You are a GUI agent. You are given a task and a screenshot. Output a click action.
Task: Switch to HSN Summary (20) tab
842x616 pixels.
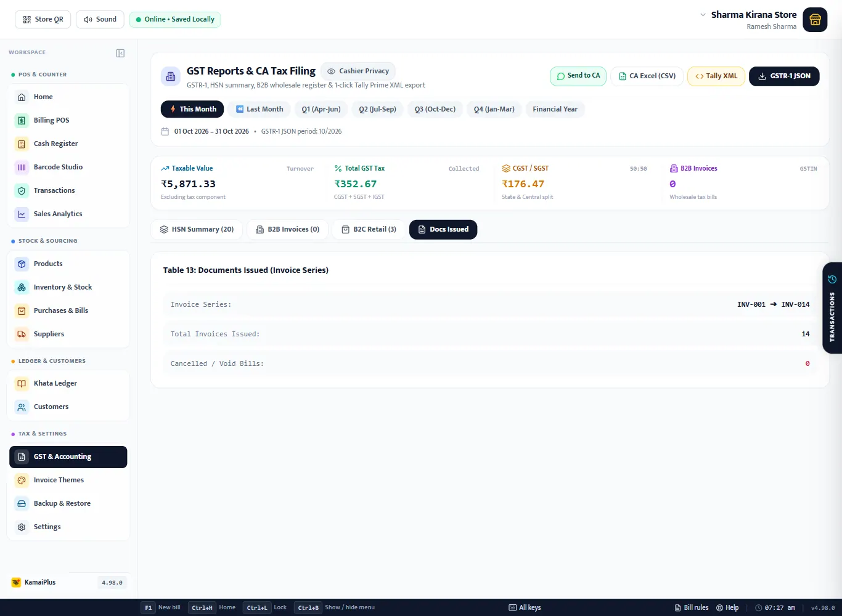(x=197, y=229)
